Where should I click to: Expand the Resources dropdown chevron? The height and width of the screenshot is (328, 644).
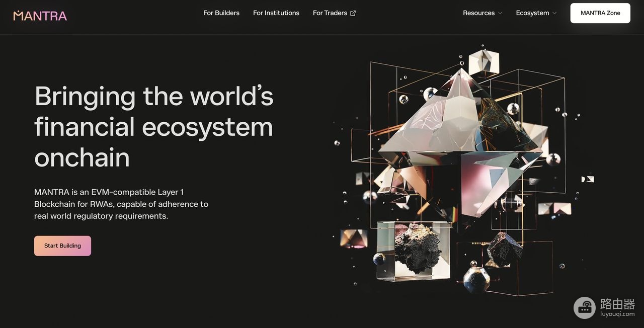[x=500, y=13]
